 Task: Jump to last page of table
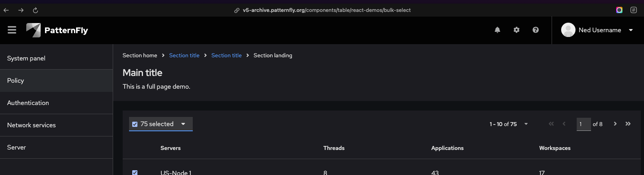tap(628, 124)
